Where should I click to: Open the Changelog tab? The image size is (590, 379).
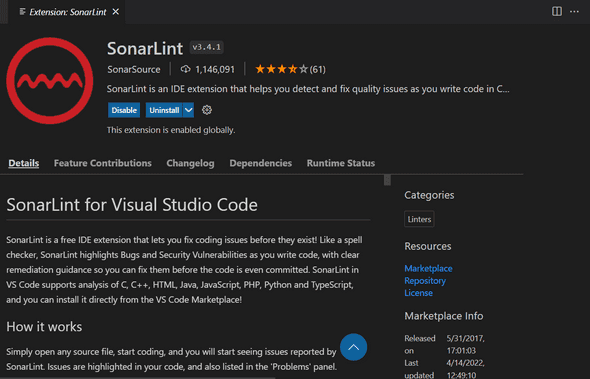(190, 163)
